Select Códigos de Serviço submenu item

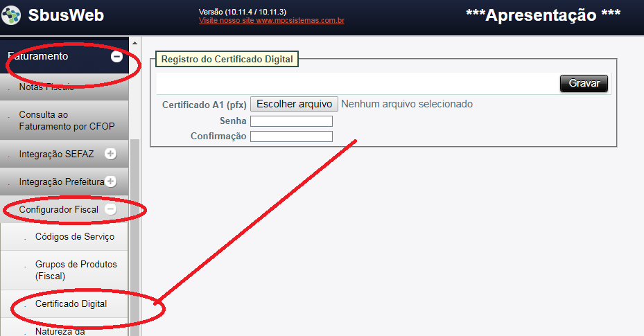pos(74,237)
